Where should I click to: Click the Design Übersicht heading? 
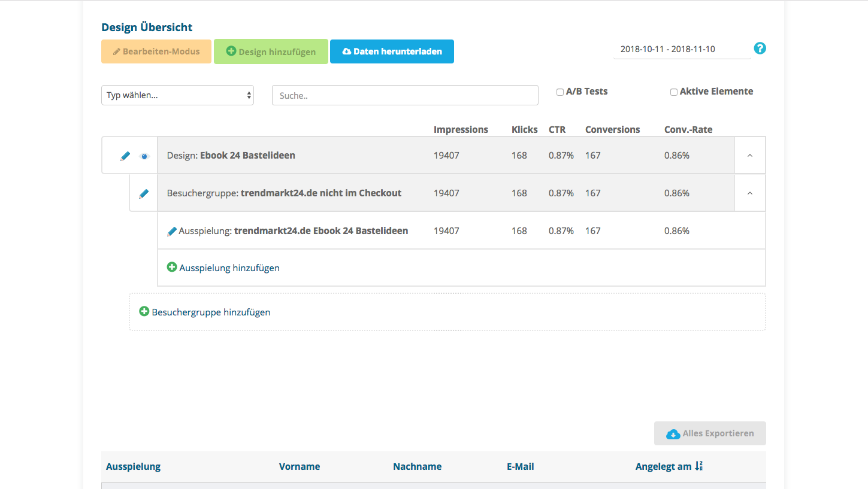click(147, 27)
